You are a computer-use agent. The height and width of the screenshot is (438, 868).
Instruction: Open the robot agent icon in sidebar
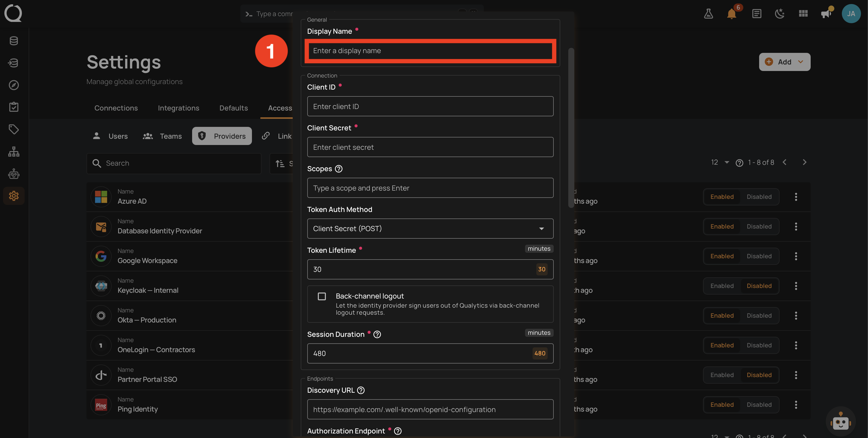(x=14, y=174)
